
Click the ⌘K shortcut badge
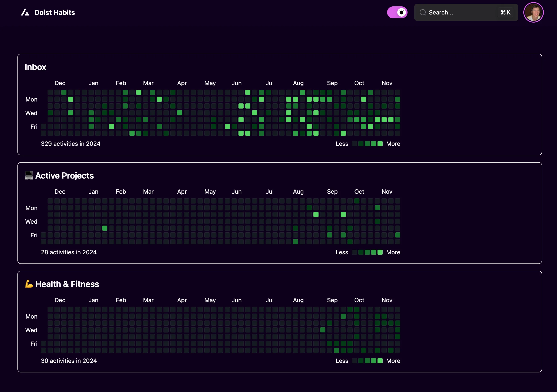505,12
